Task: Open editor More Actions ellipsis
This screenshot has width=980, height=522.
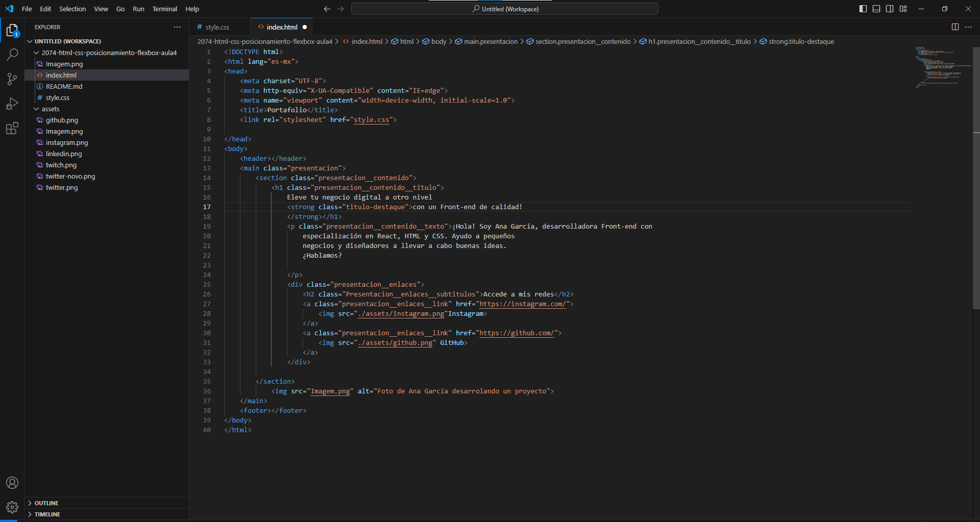Action: click(x=968, y=27)
